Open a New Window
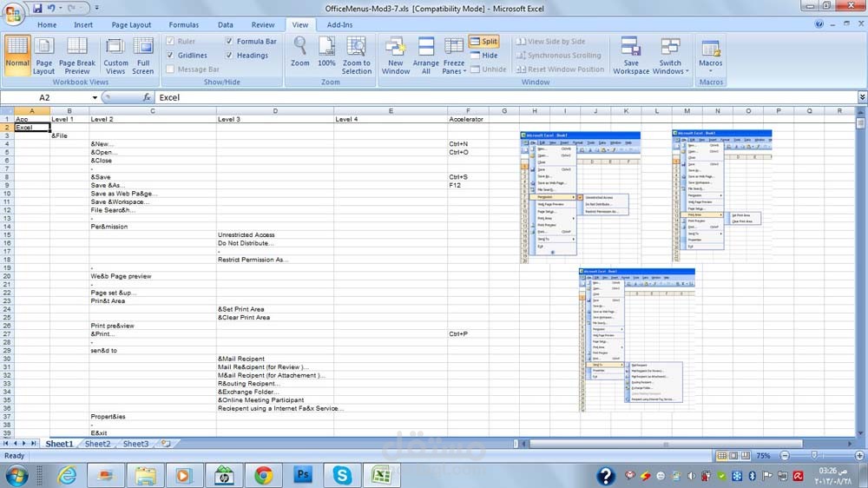This screenshot has width=868, height=488. tap(396, 56)
